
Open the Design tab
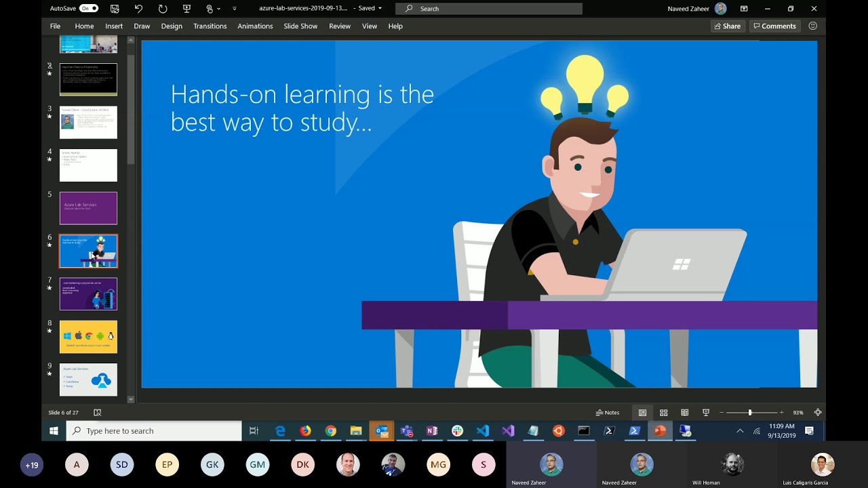(x=172, y=26)
